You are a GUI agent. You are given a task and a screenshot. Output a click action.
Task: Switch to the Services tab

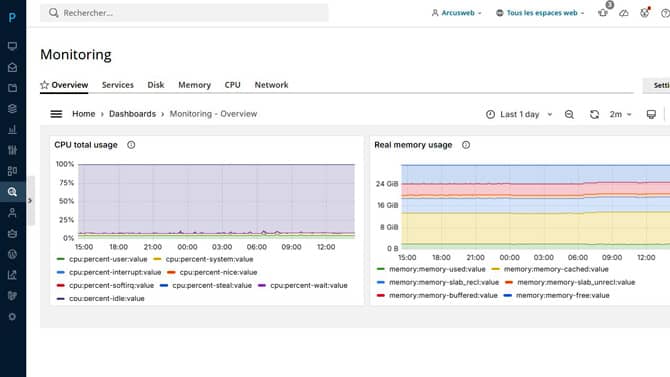(x=118, y=85)
